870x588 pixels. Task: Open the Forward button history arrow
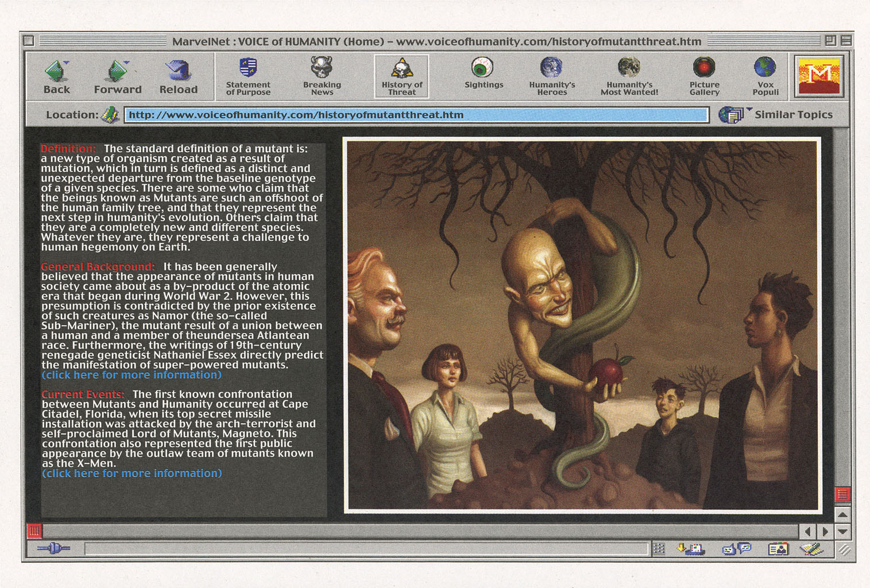tap(126, 63)
